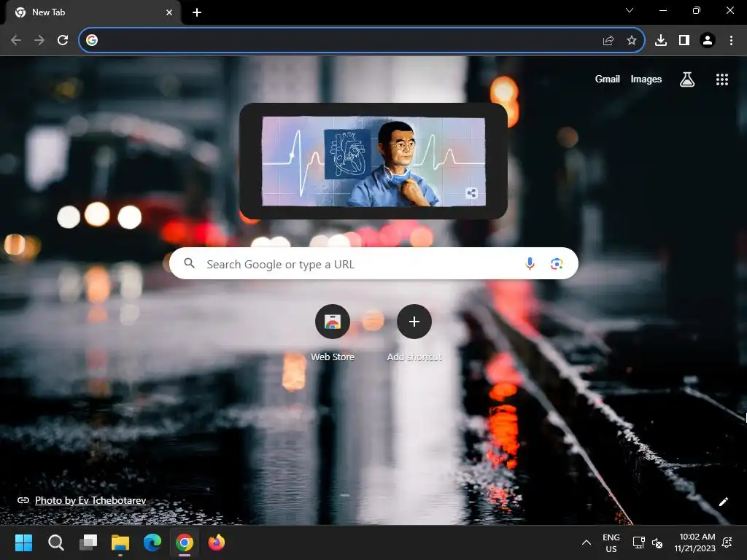
Task: Reload the page with refresh icon
Action: [63, 40]
